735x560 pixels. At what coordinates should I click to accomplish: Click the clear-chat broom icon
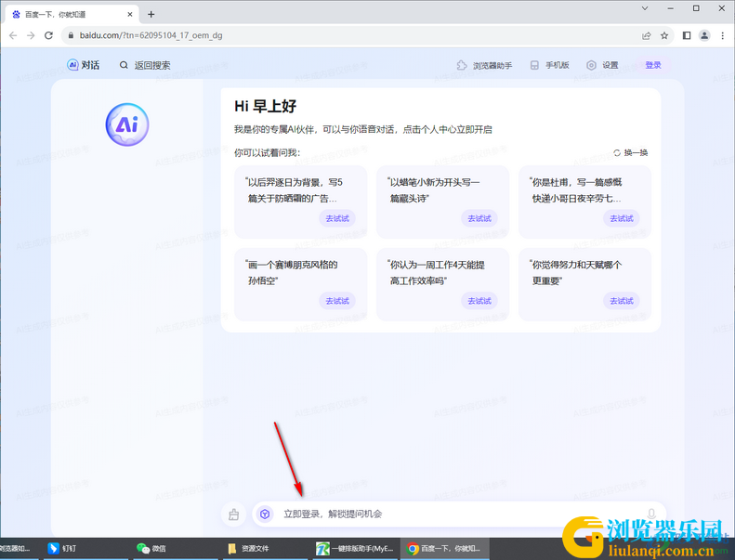click(x=233, y=514)
